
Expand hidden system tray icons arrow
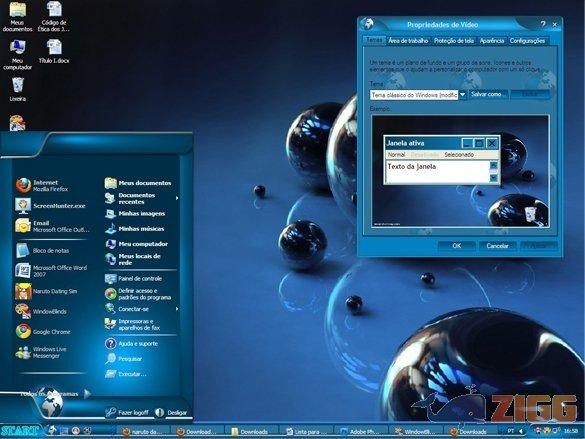(521, 431)
